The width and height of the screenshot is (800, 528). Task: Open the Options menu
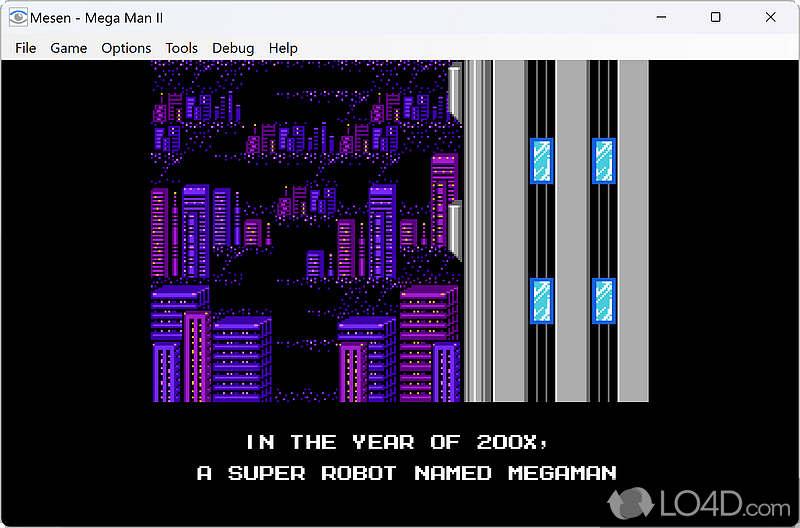click(126, 48)
